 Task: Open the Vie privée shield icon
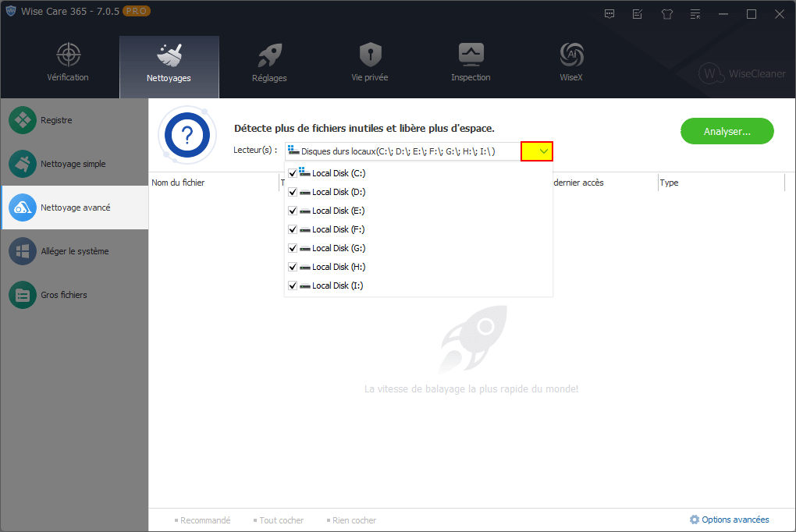[370, 55]
